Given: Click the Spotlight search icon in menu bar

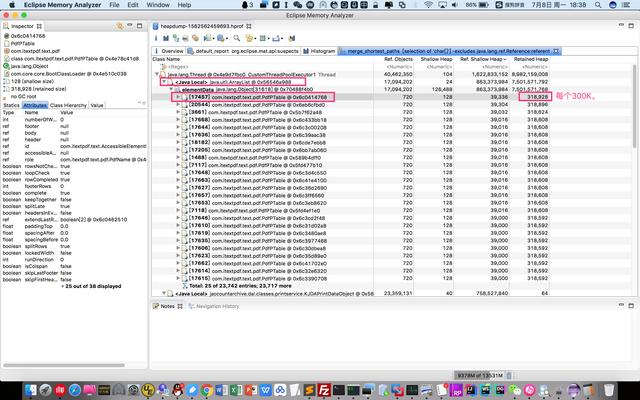Looking at the screenshot, I should point(598,5).
